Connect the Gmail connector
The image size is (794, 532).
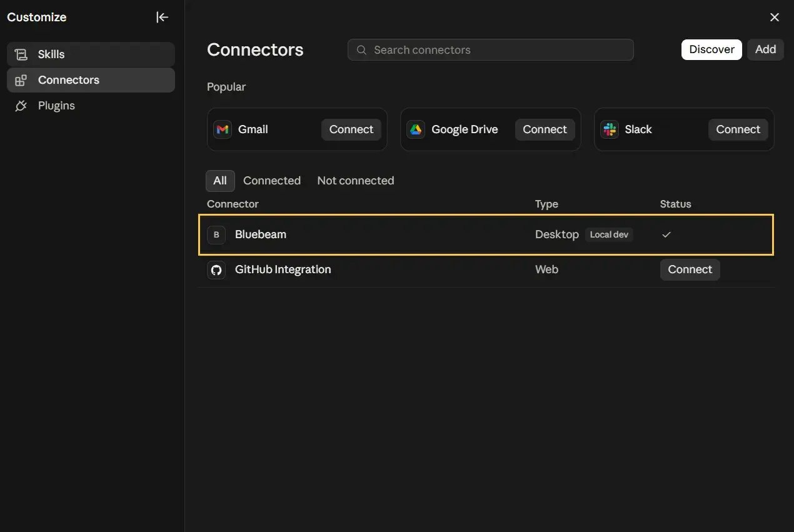pos(351,129)
